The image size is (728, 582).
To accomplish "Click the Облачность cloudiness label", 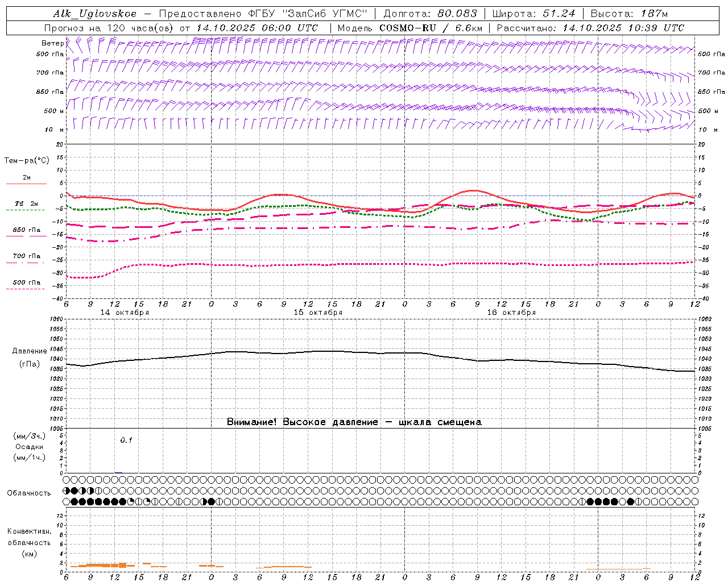I will pyautogui.click(x=29, y=493).
